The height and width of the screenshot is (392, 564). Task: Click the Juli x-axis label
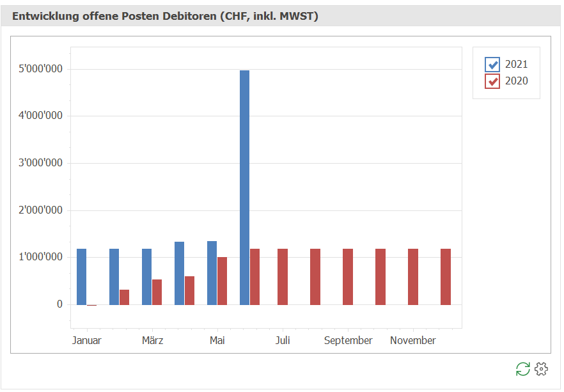pos(283,340)
